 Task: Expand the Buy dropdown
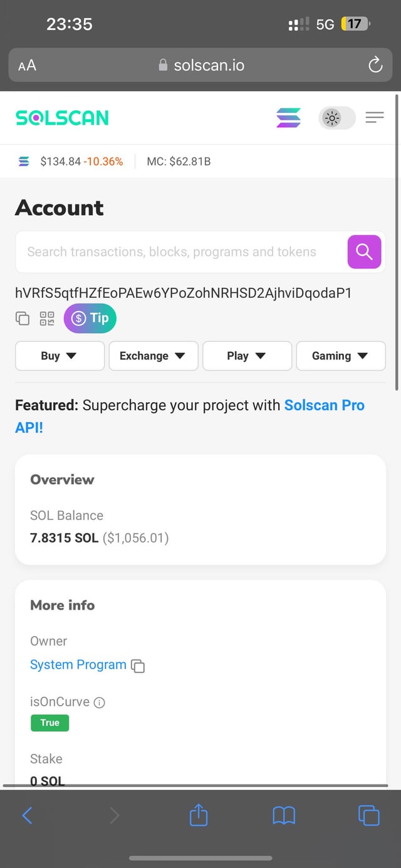coord(60,356)
